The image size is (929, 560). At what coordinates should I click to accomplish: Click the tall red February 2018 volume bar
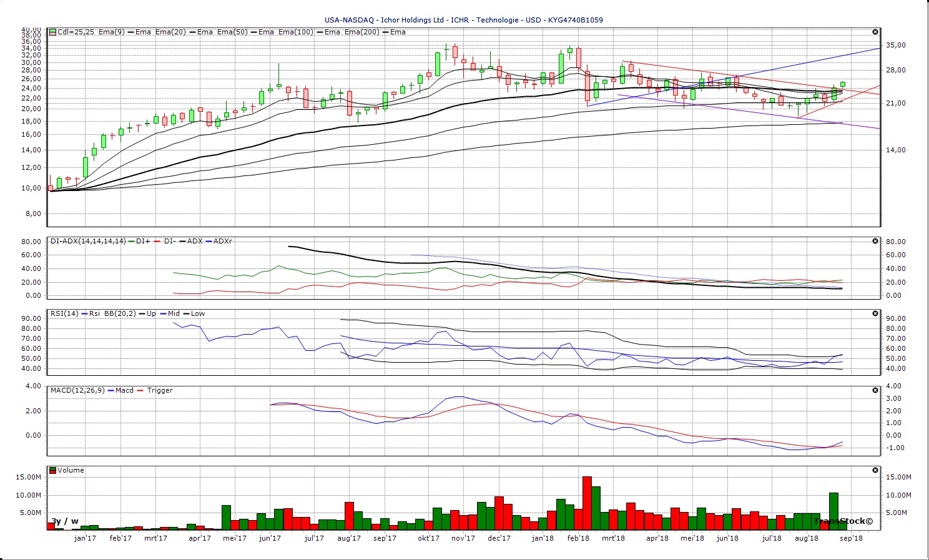587,503
